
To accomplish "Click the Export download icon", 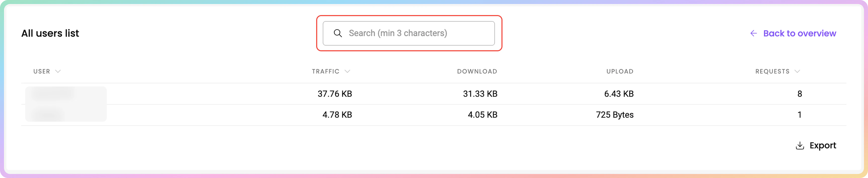I will pos(800,145).
